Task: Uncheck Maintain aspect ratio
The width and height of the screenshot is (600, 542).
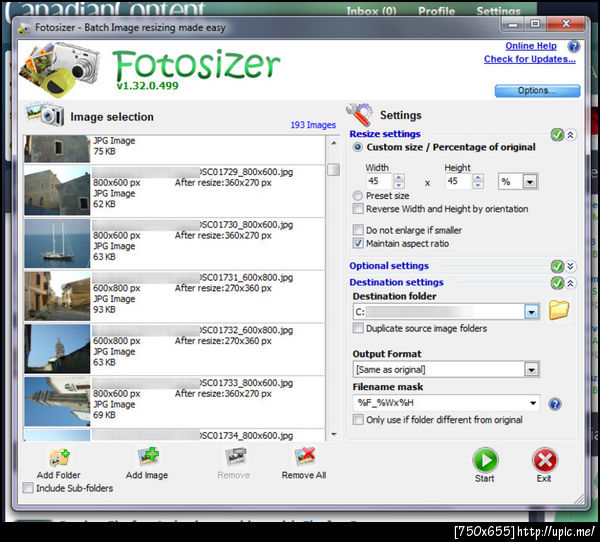Action: [x=358, y=243]
